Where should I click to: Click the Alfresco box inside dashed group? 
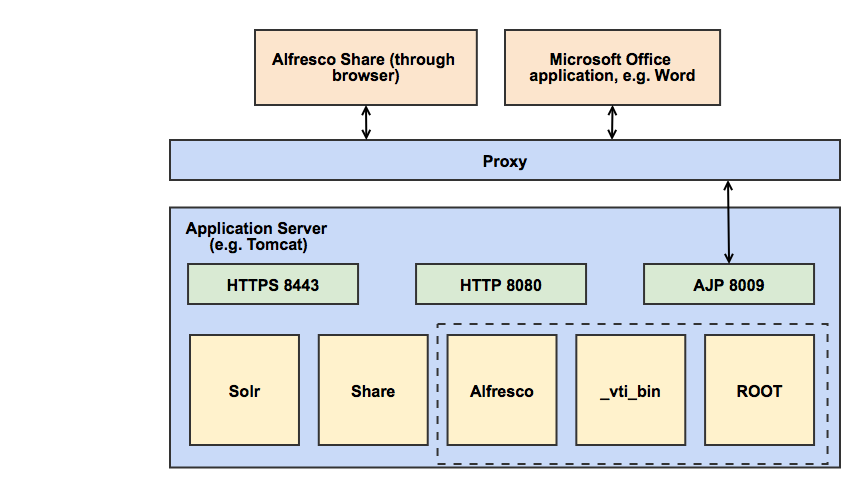pyautogui.click(x=501, y=390)
